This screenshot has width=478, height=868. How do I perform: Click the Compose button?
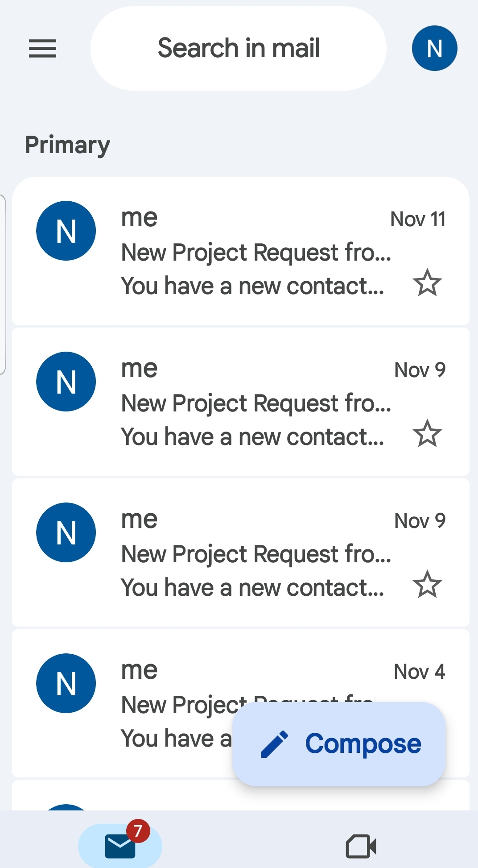pyautogui.click(x=339, y=743)
